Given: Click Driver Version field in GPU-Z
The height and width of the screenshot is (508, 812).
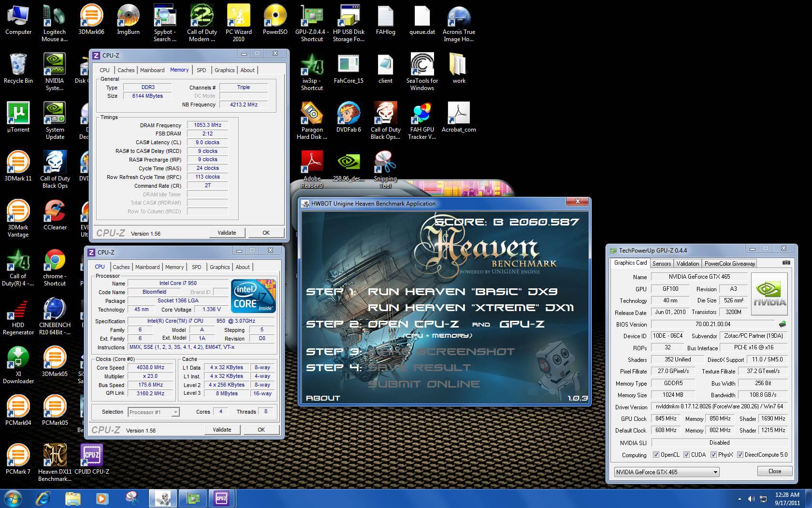Looking at the screenshot, I should click(719, 406).
